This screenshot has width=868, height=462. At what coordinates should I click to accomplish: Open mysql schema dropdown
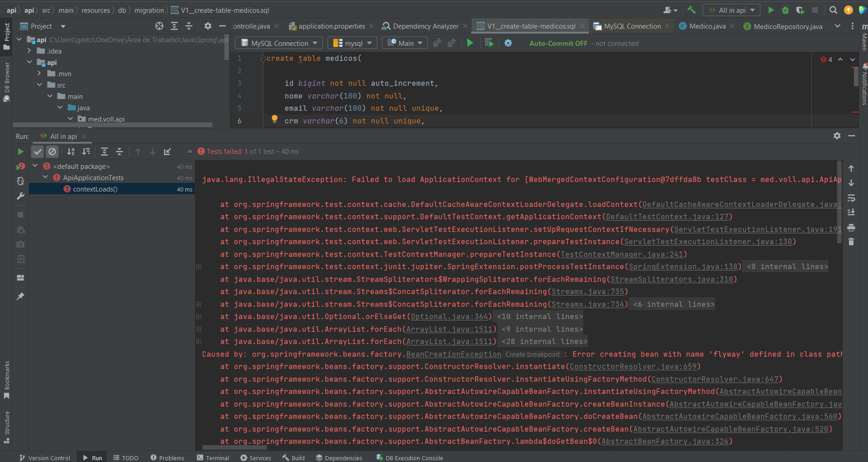click(352, 43)
